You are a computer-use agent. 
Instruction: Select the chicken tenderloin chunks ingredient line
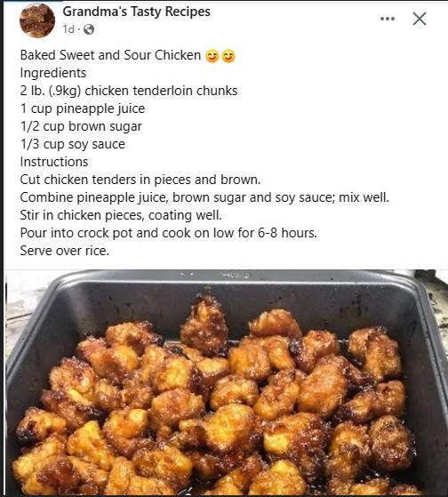(129, 91)
